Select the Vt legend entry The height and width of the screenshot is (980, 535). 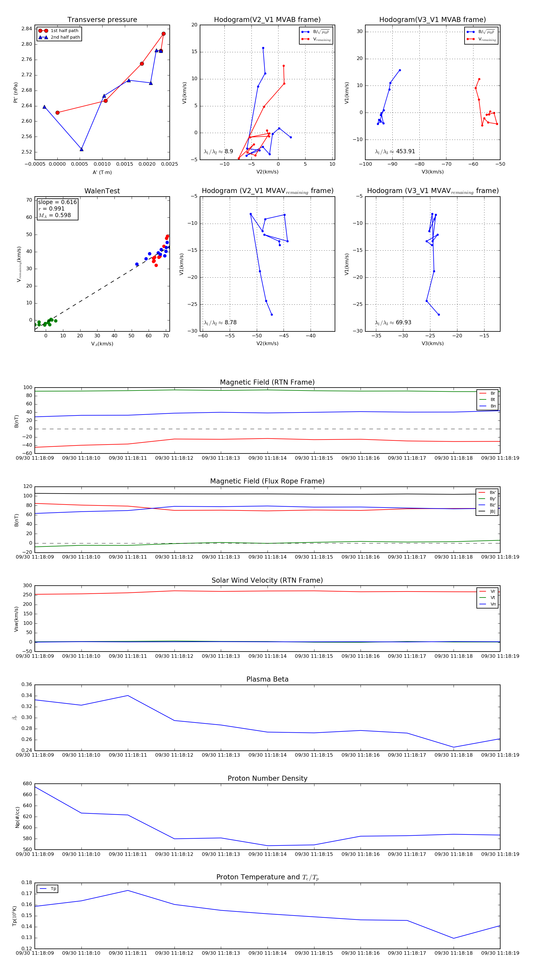487,598
